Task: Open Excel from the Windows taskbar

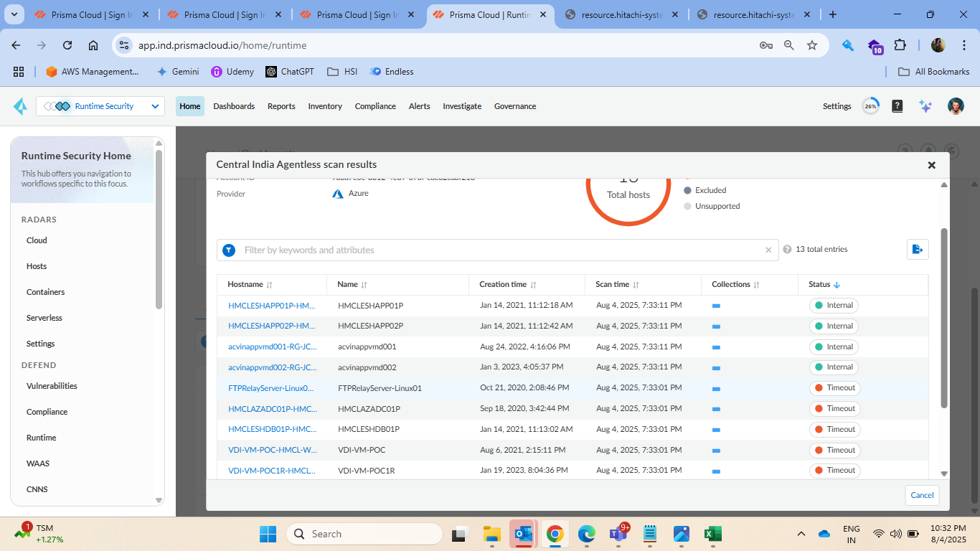Action: click(712, 534)
